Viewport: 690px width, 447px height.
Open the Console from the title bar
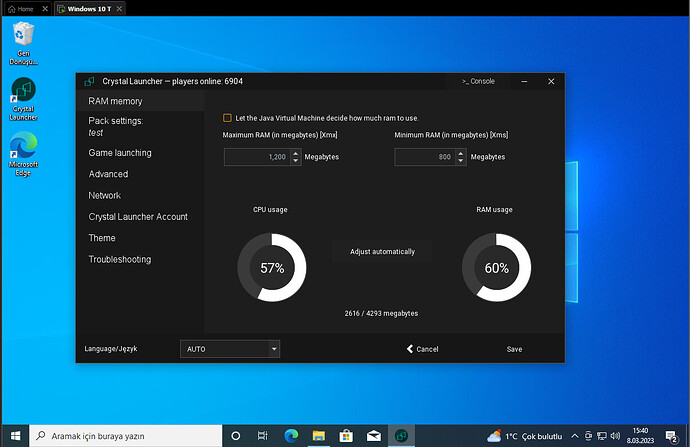478,81
